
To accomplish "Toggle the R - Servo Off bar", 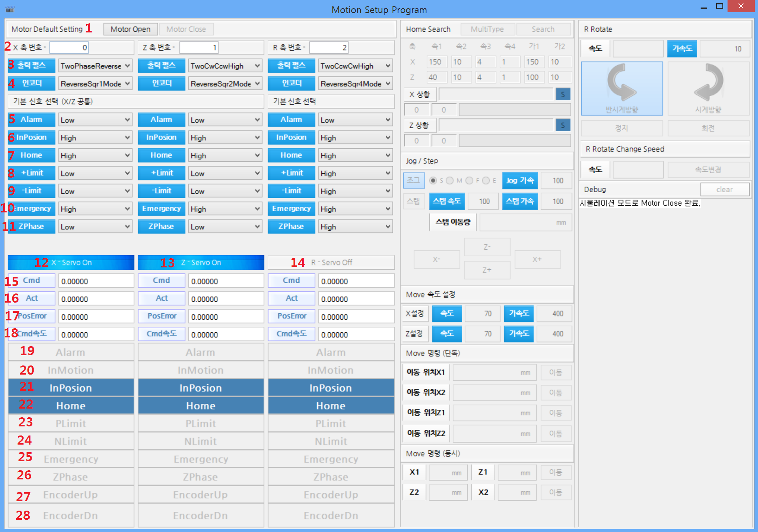I will [x=331, y=263].
